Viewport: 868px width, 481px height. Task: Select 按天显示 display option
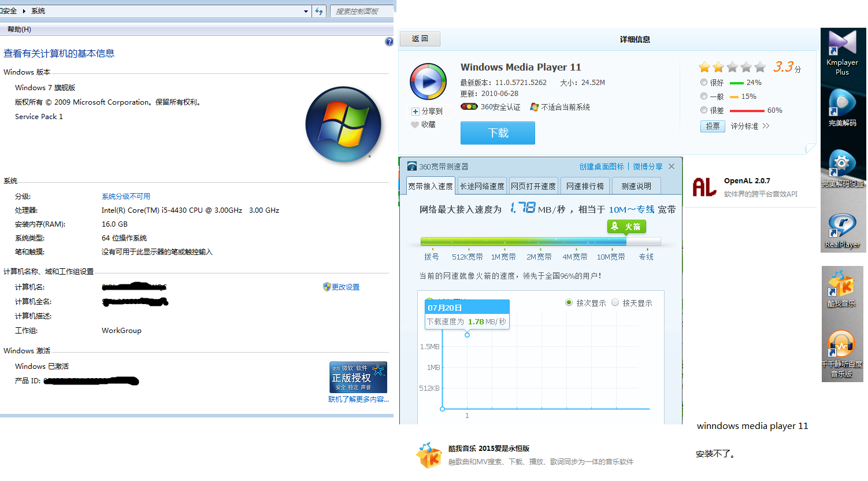615,302
